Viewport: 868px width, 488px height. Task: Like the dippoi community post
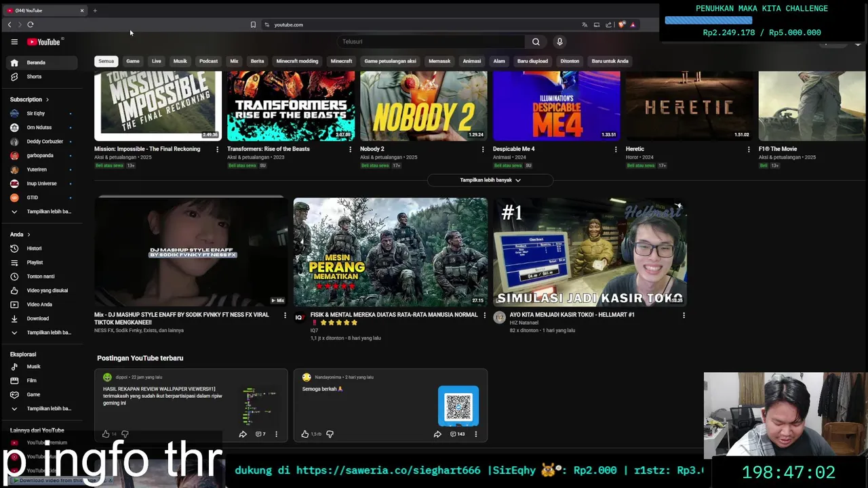click(106, 434)
